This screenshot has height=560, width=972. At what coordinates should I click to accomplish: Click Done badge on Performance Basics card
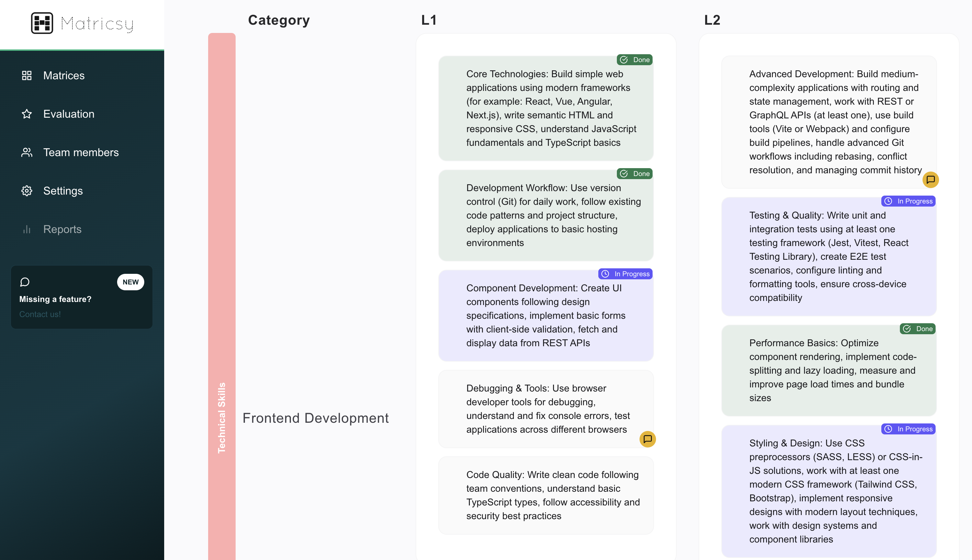(x=917, y=329)
